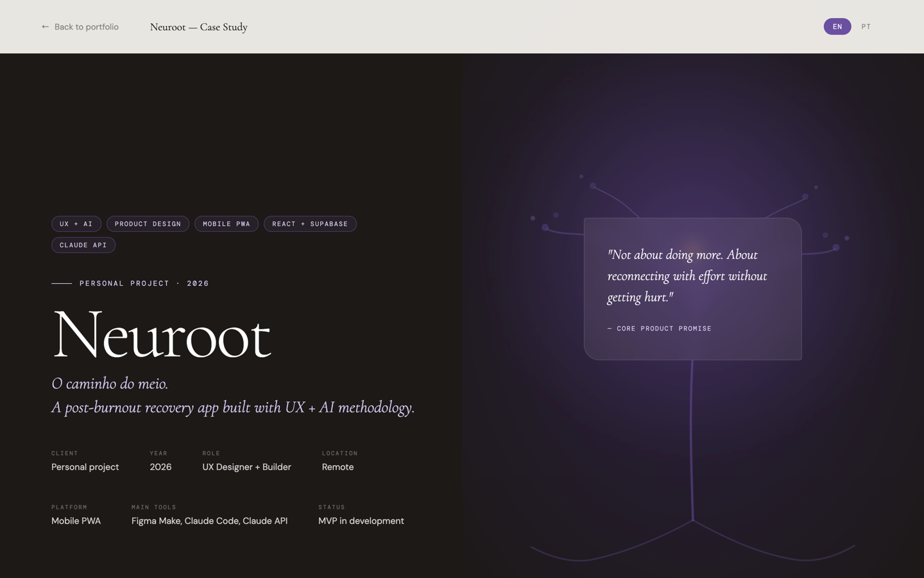Click the 'MOBILE PWA' tag
The height and width of the screenshot is (578, 924).
click(226, 223)
